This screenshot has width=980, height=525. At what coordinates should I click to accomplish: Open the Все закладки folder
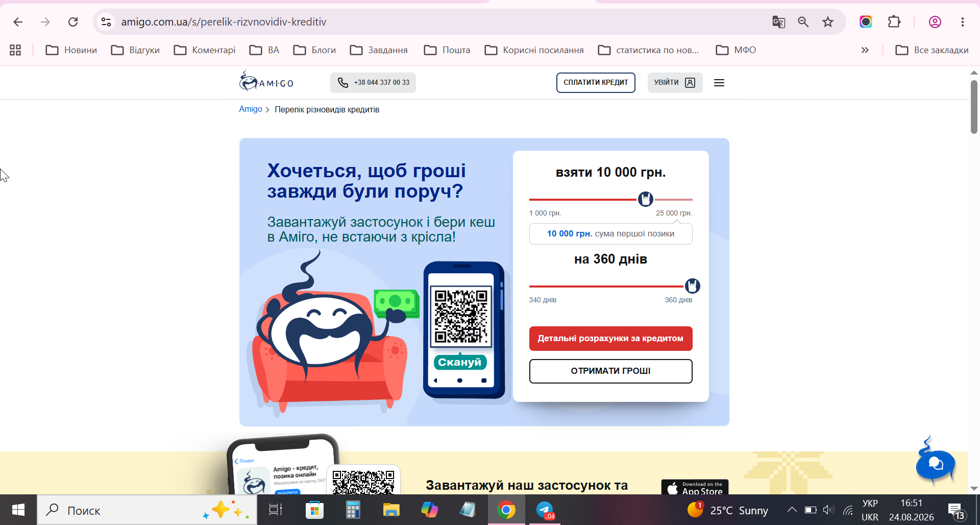[932, 50]
